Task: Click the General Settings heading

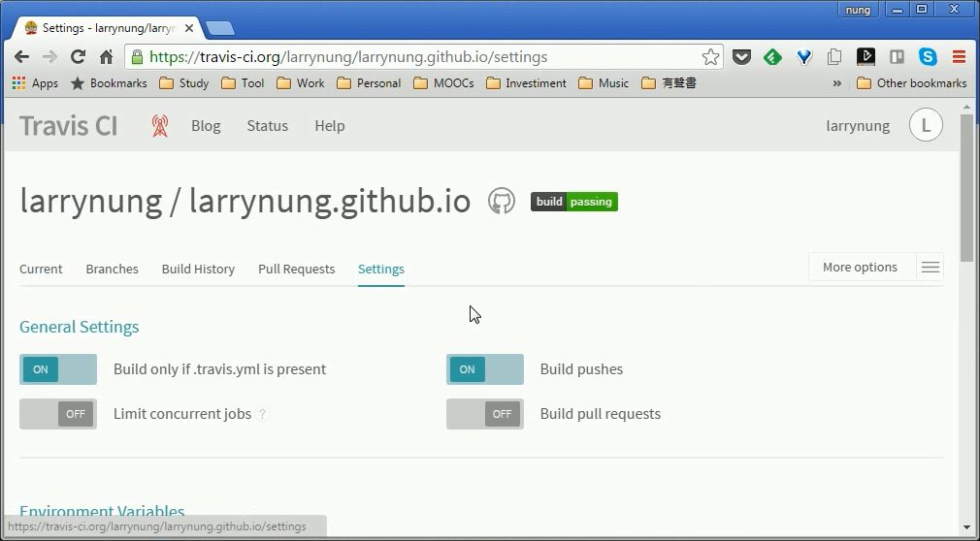Action: point(80,327)
